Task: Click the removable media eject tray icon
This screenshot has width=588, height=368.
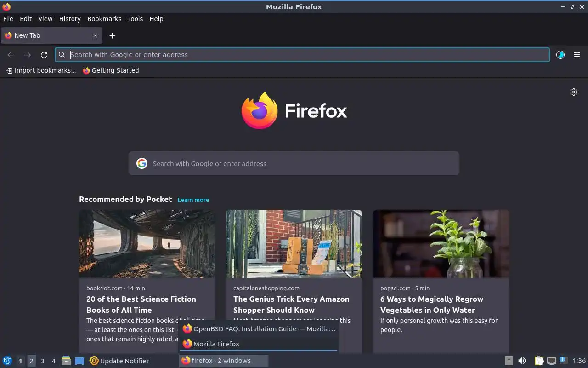Action: 509,361
